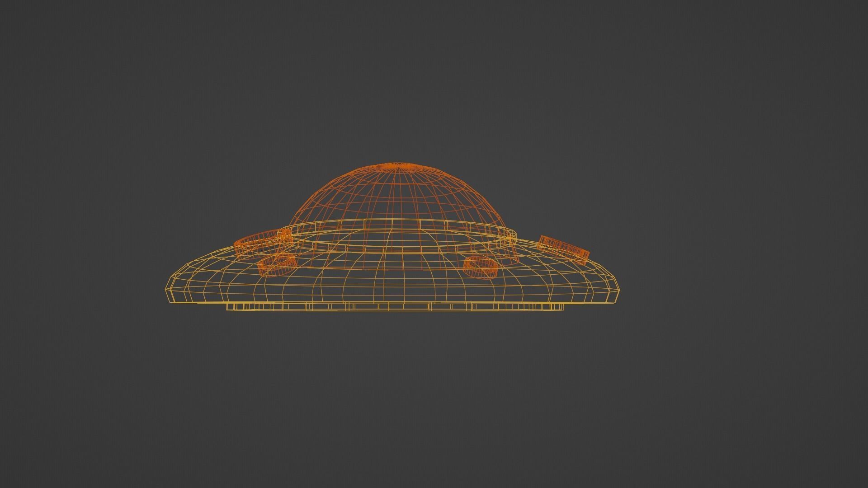
Task: Select the flat base plate beneath the saucer
Action: pyautogui.click(x=395, y=307)
